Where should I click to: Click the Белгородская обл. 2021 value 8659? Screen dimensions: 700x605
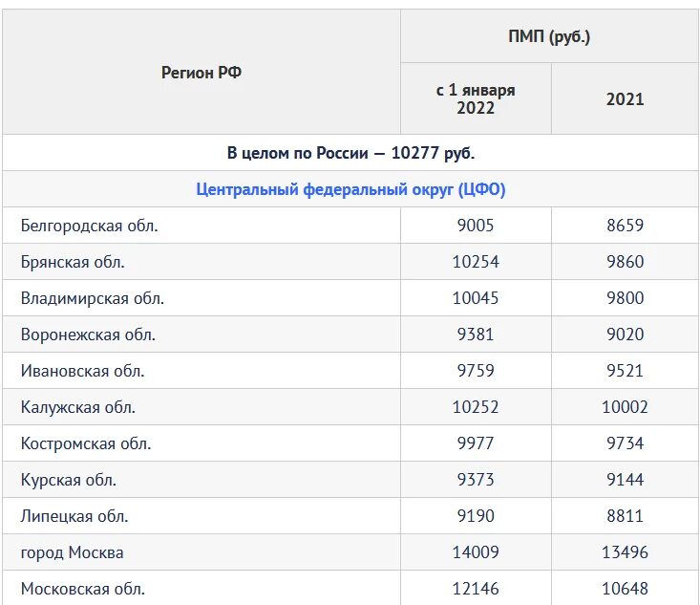625,226
